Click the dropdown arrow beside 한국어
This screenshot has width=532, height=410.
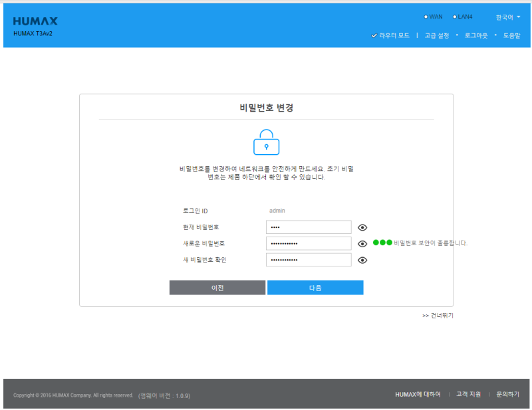tap(517, 17)
